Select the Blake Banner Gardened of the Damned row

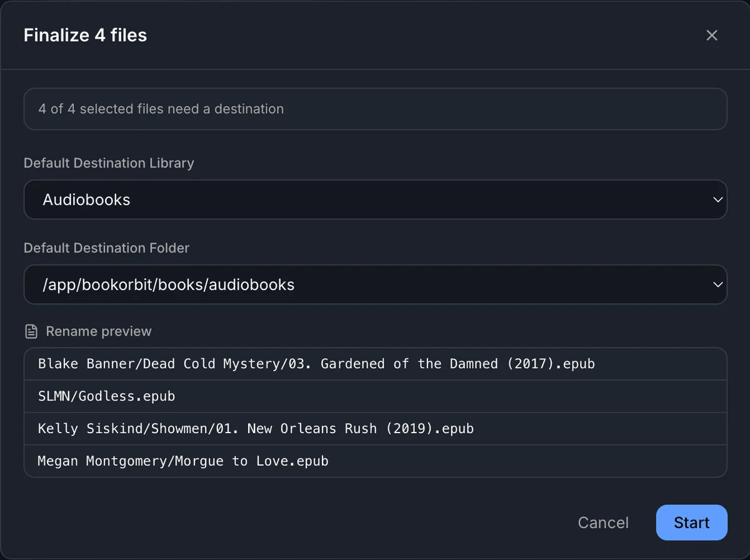tap(375, 364)
